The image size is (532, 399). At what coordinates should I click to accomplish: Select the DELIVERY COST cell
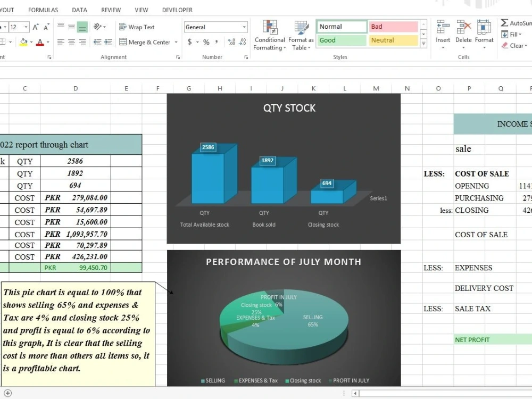(484, 288)
